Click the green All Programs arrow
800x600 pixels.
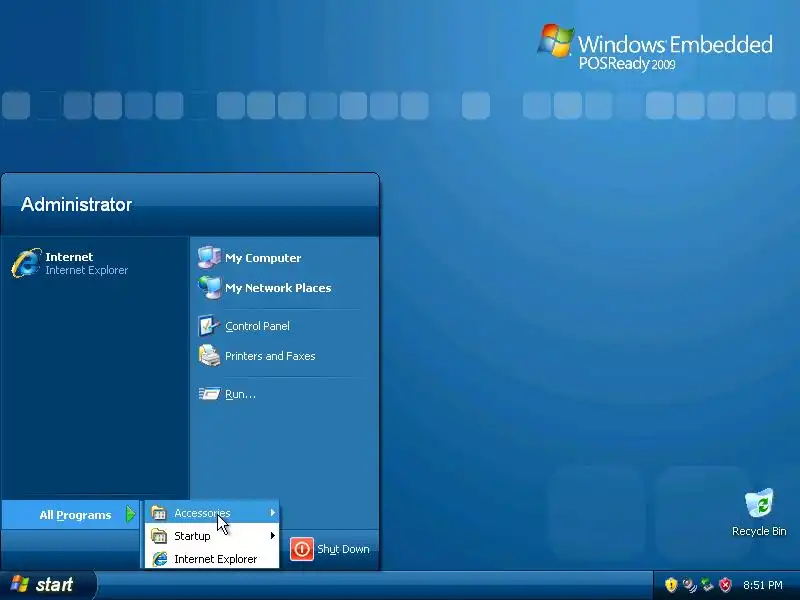tap(131, 514)
